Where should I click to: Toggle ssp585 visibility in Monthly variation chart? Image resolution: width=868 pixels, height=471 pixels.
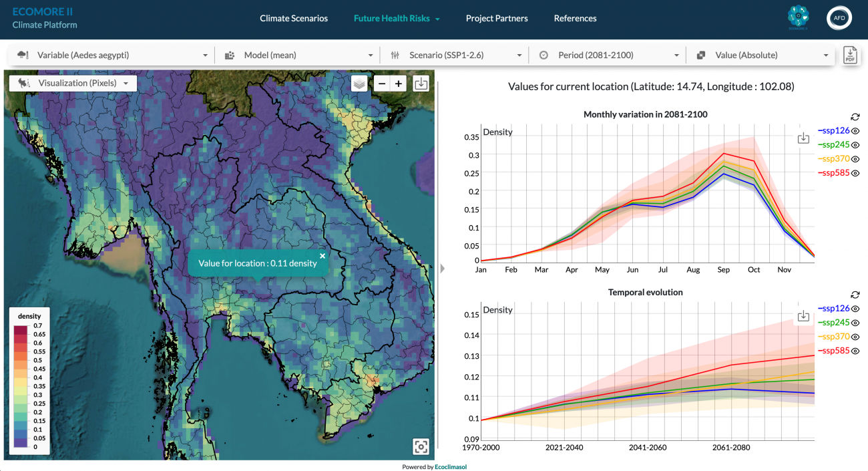click(855, 173)
